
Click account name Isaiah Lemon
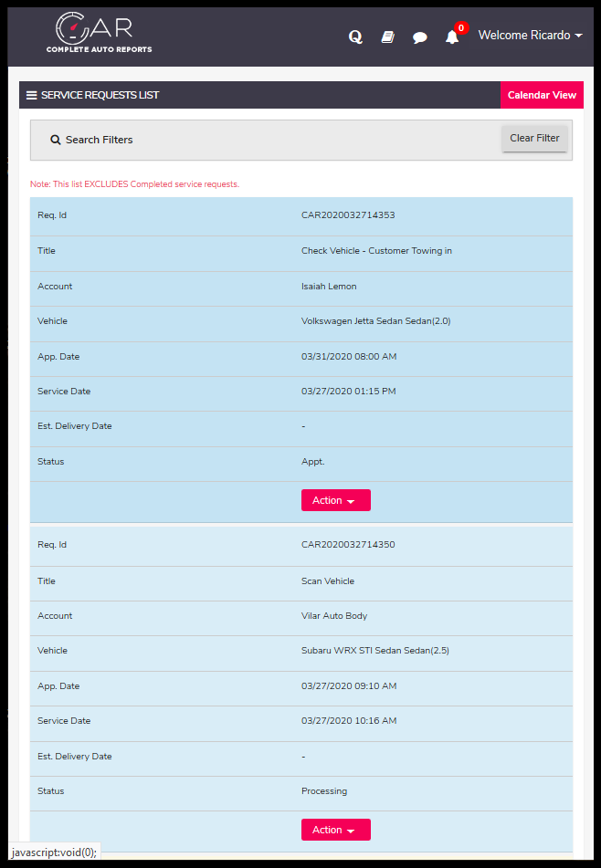point(329,287)
